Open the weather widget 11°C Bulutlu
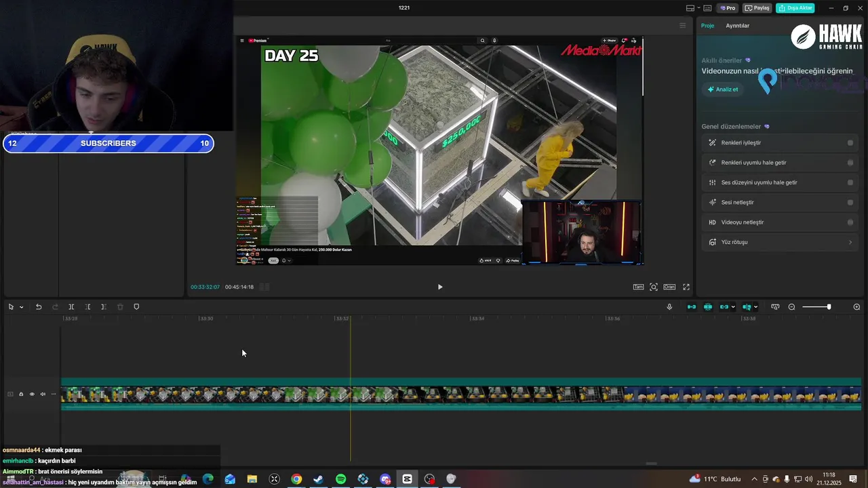 coord(715,479)
